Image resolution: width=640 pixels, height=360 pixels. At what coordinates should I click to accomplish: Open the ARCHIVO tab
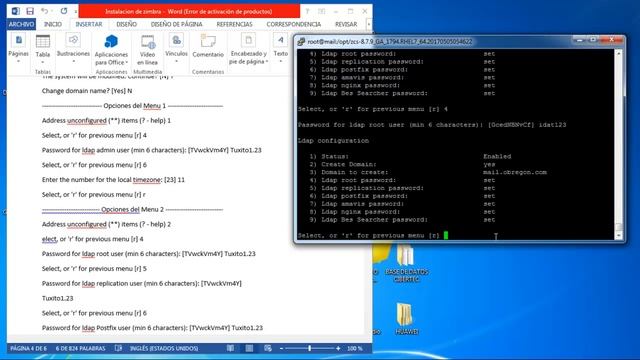pos(21,24)
